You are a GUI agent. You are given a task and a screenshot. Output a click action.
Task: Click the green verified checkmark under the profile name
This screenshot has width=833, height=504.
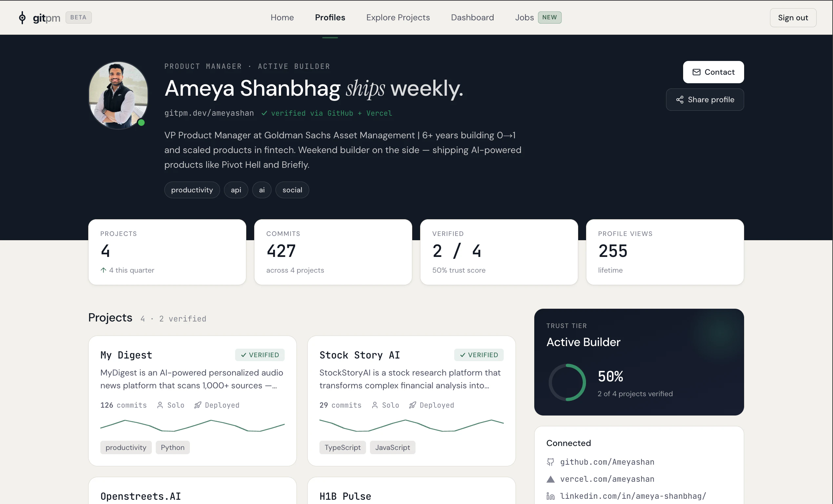(x=264, y=113)
